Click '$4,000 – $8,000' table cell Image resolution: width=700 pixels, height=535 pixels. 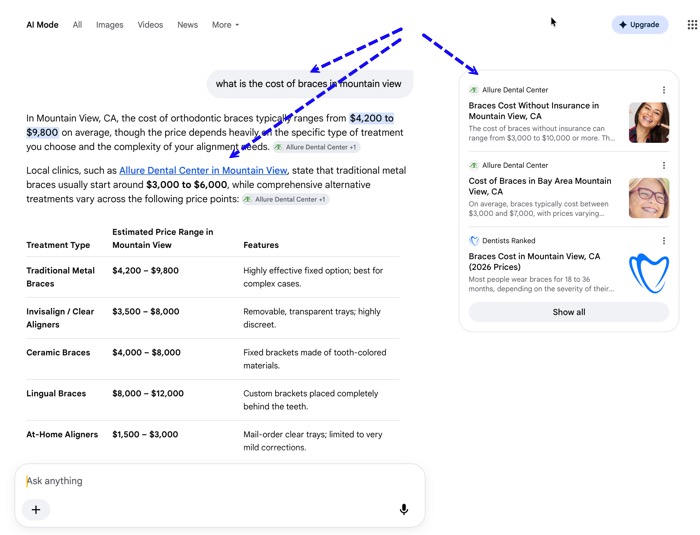tap(146, 352)
